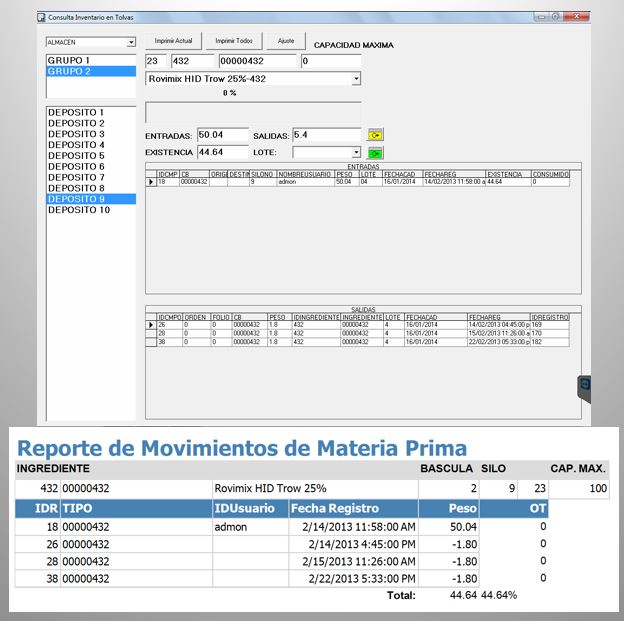Click the 14/02/2013 11:58:00 cell in ENTRADAS
The image size is (624, 621).
click(x=454, y=182)
